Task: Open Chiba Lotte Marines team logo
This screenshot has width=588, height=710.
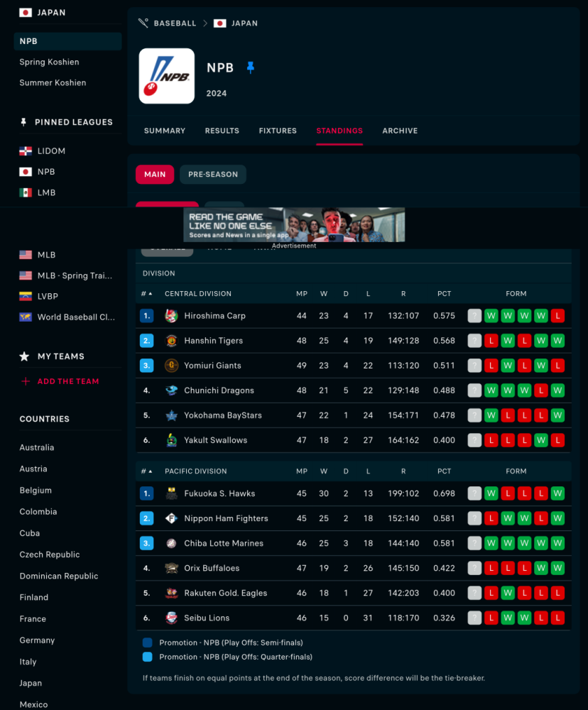Action: tap(171, 543)
